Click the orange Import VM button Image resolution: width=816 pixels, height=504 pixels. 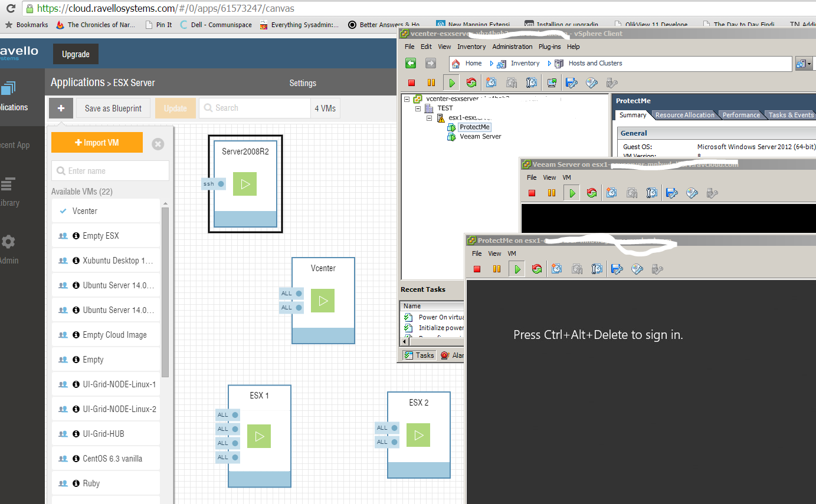tap(97, 143)
